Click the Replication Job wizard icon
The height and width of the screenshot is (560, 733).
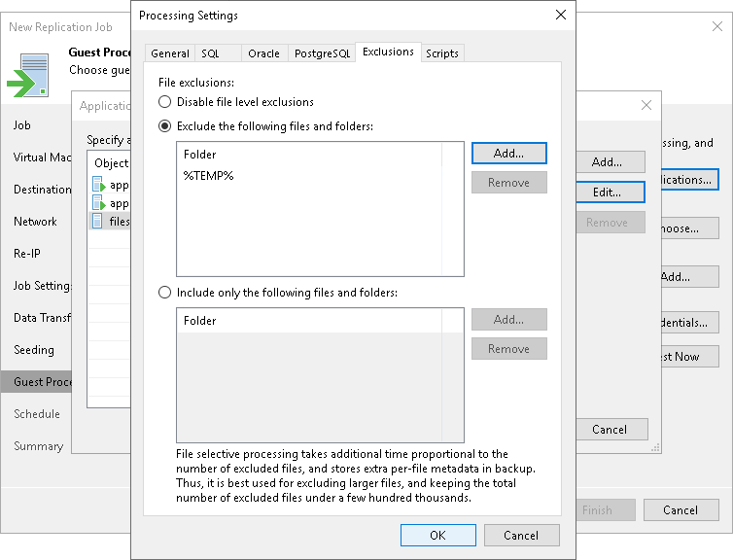[28, 75]
